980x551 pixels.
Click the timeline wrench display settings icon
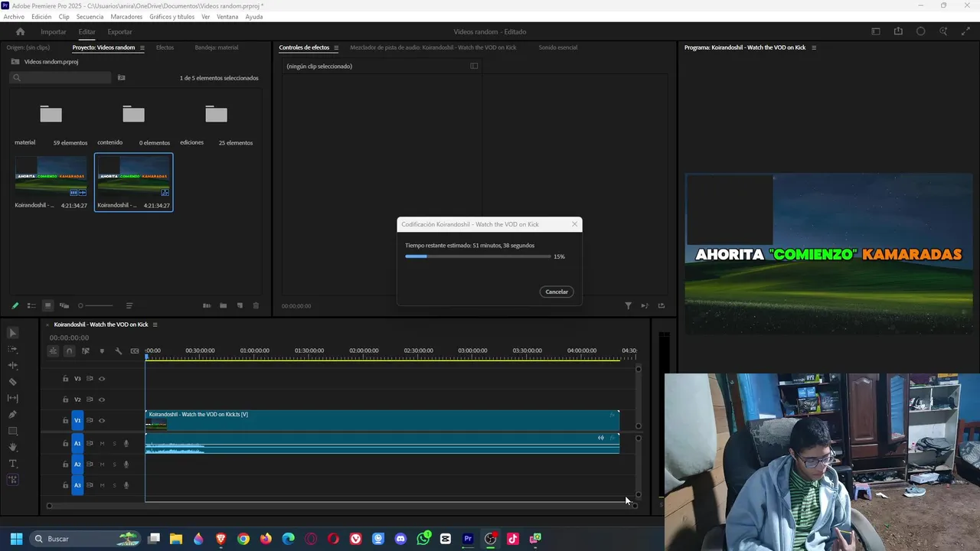pyautogui.click(x=118, y=351)
